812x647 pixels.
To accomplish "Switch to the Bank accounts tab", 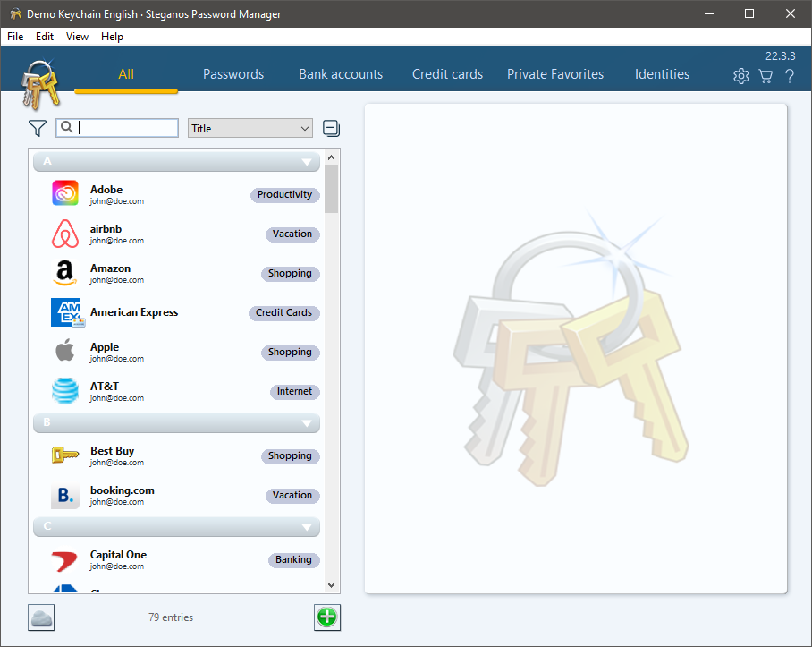I will (341, 74).
